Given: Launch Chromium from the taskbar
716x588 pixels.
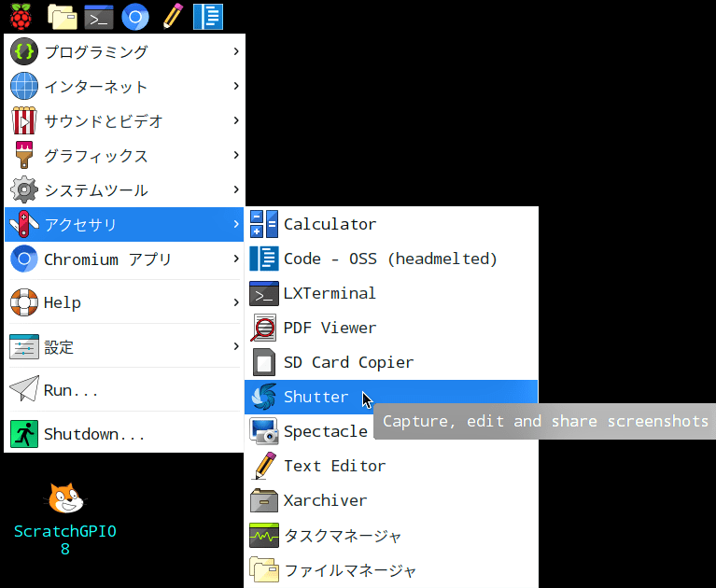Looking at the screenshot, I should tap(135, 17).
